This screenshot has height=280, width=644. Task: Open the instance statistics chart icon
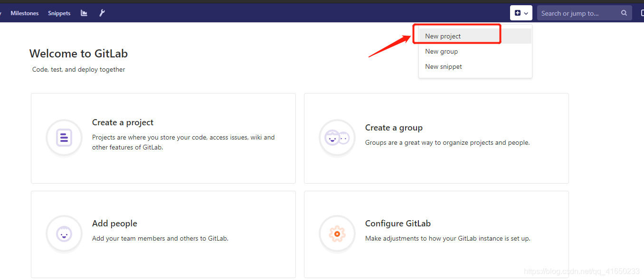[x=84, y=13]
